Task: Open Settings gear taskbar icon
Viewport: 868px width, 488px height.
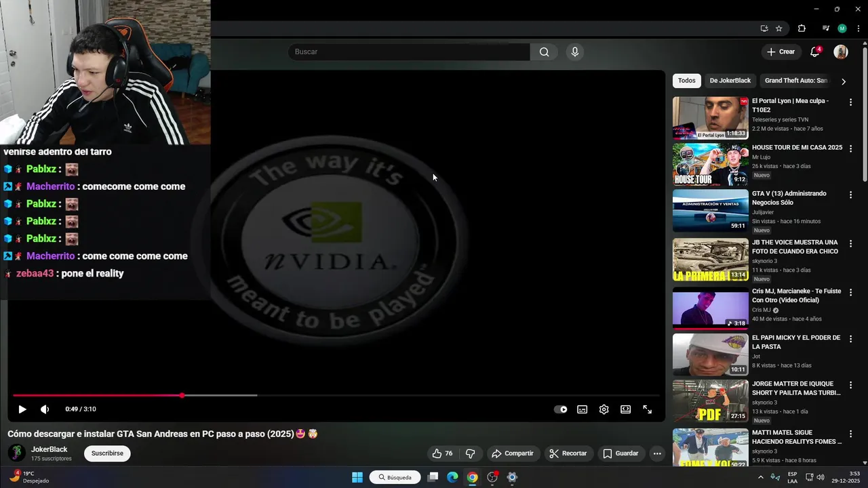Action: click(512, 477)
